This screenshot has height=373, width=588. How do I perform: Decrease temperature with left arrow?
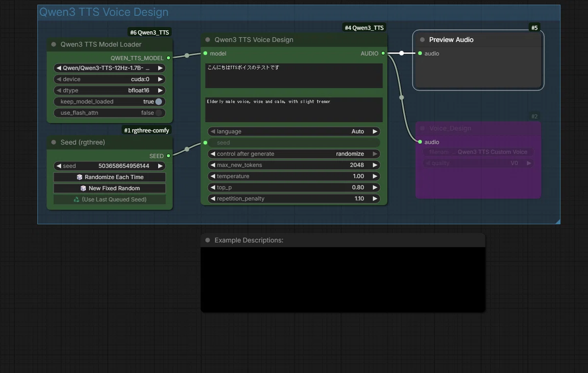point(213,176)
